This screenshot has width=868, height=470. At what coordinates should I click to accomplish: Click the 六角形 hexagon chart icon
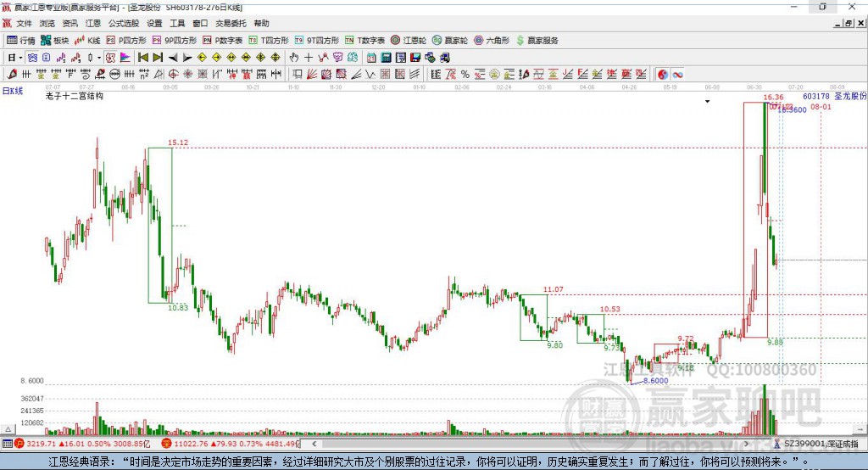click(x=490, y=40)
